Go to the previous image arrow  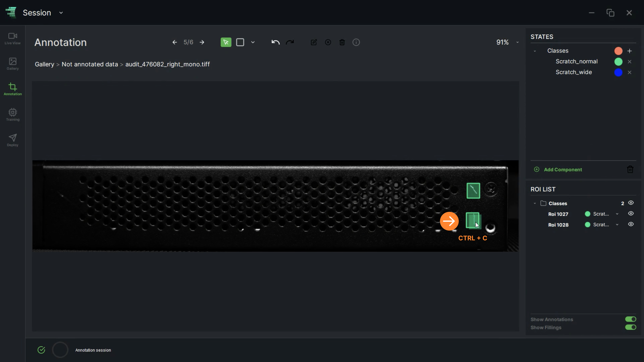pos(175,43)
